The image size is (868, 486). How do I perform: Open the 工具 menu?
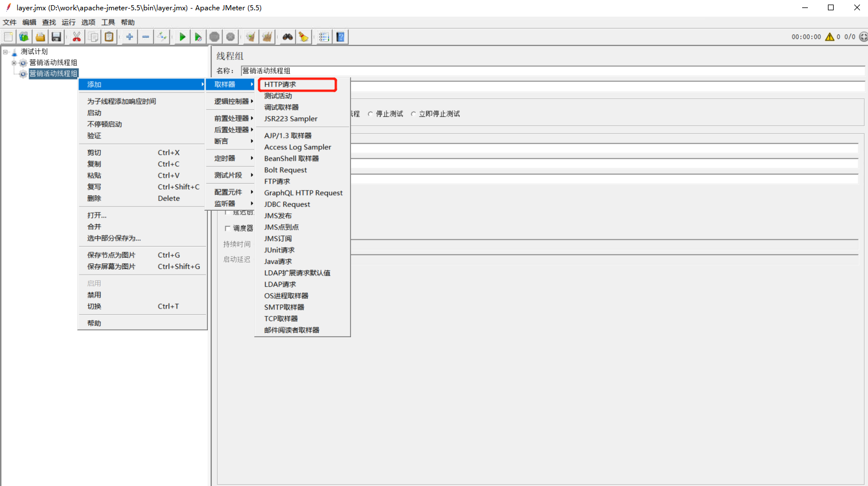108,22
